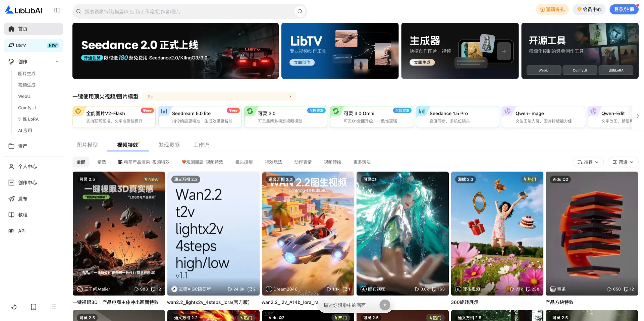
Task: Open the API entry in the sidebar
Action: click(x=34, y=231)
